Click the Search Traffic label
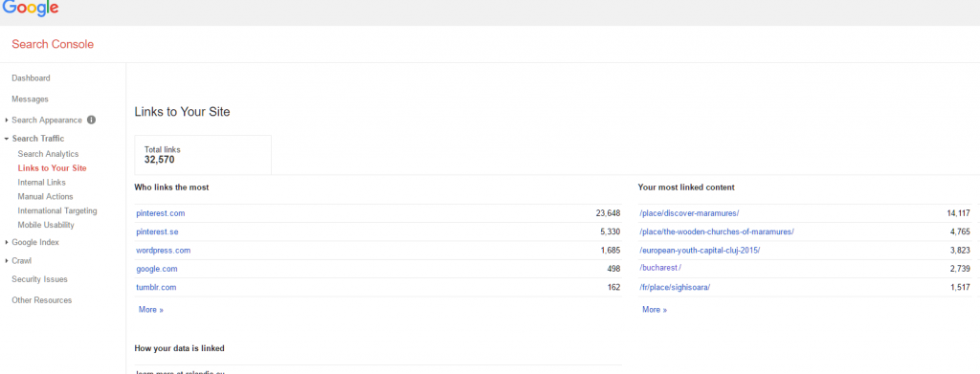980x374 pixels. (38, 139)
